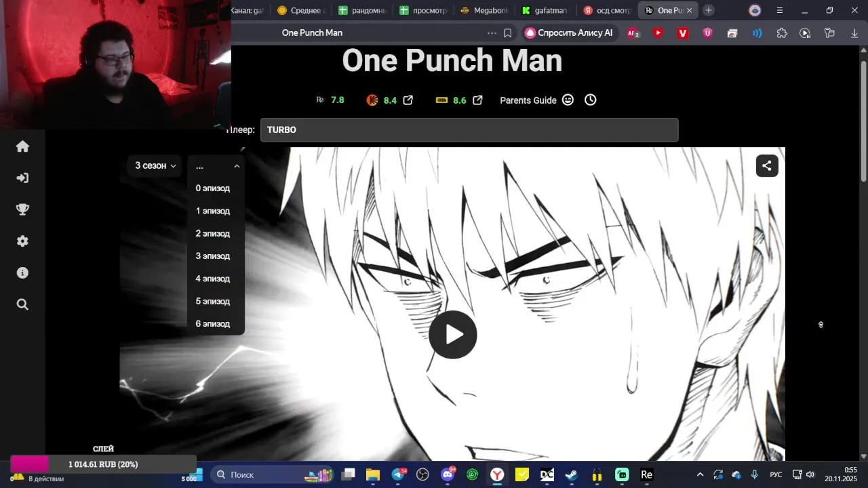Screen dimensions: 868x488
Task: Click the smiley icon beside Parents Guide
Action: [x=568, y=100]
